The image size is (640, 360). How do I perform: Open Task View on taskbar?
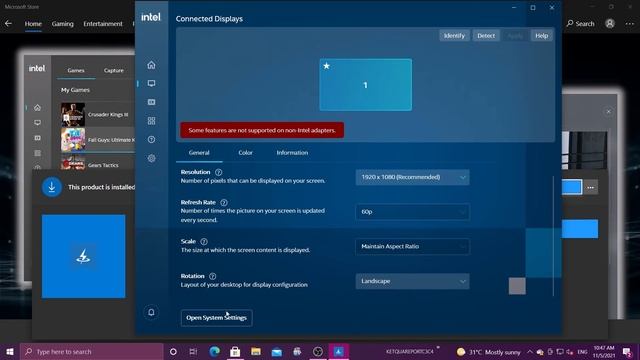click(193, 351)
